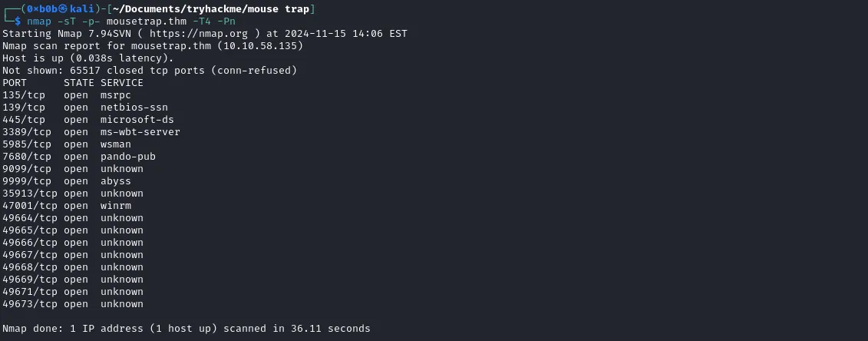Image resolution: width=868 pixels, height=341 pixels.
Task: Click the SERVICE column header
Action: 122,83
